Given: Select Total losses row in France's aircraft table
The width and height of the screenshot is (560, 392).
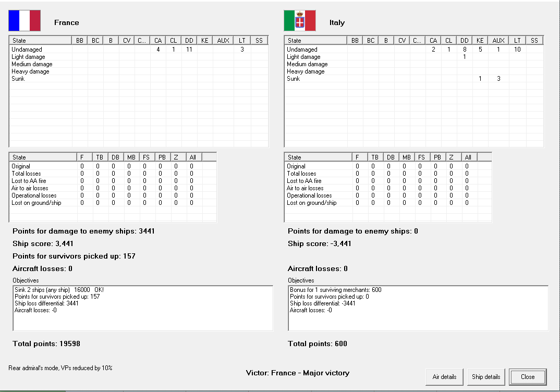Looking at the screenshot, I should point(26,174).
